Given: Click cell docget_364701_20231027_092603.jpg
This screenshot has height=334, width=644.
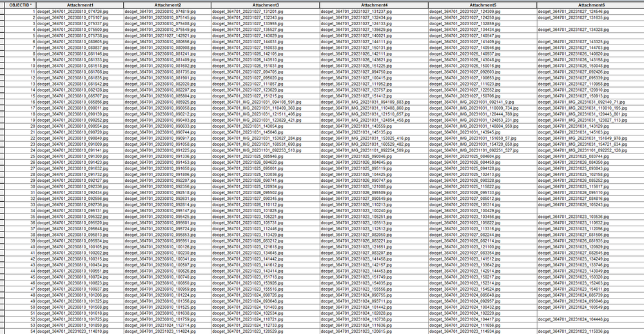Looking at the screenshot, I should 483,72.
